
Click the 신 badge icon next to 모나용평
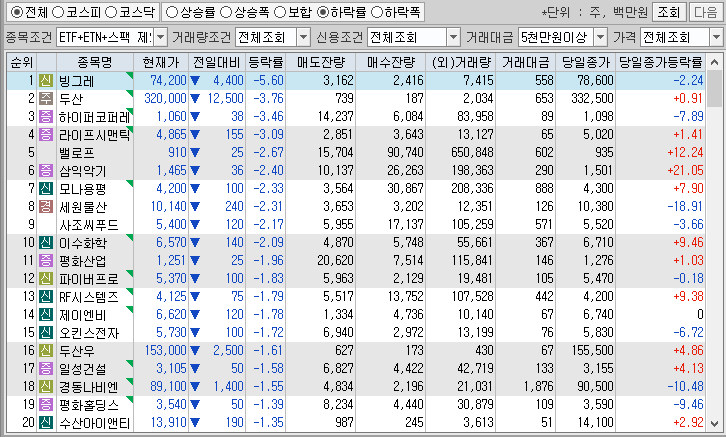tap(45, 189)
